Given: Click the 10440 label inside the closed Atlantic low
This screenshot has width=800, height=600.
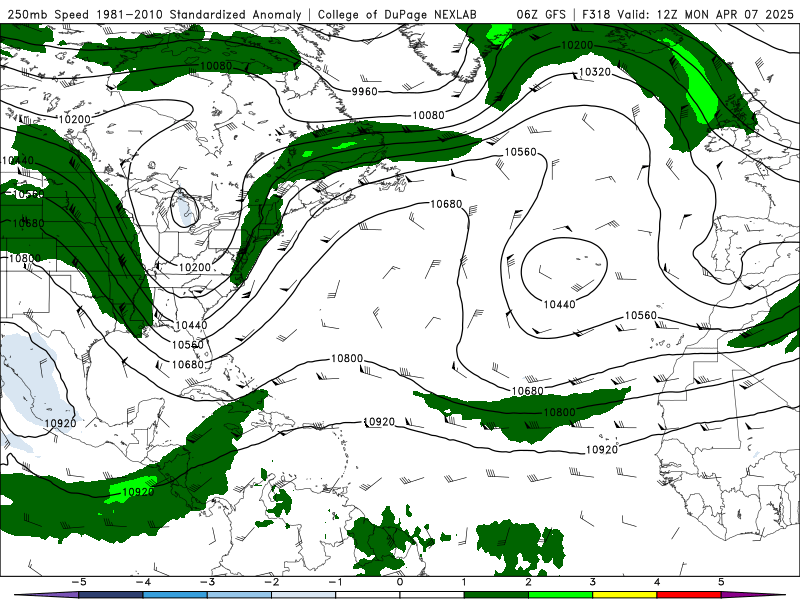Looking at the screenshot, I should pyautogui.click(x=560, y=304).
